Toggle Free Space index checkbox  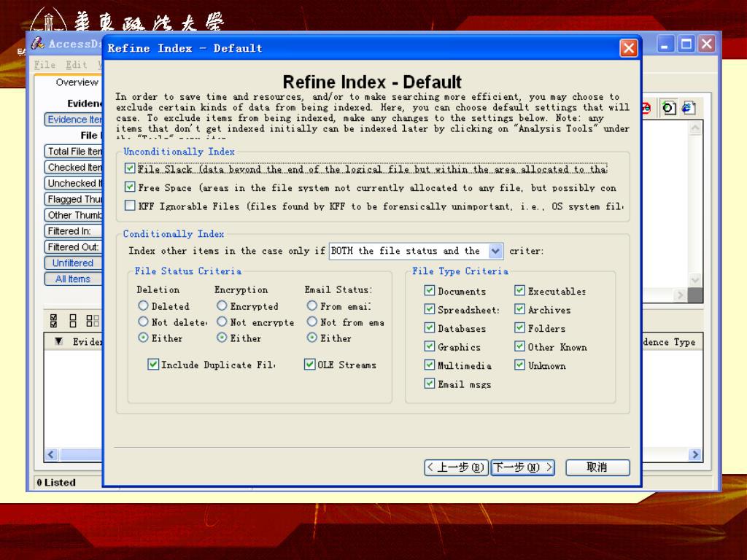[x=130, y=187]
